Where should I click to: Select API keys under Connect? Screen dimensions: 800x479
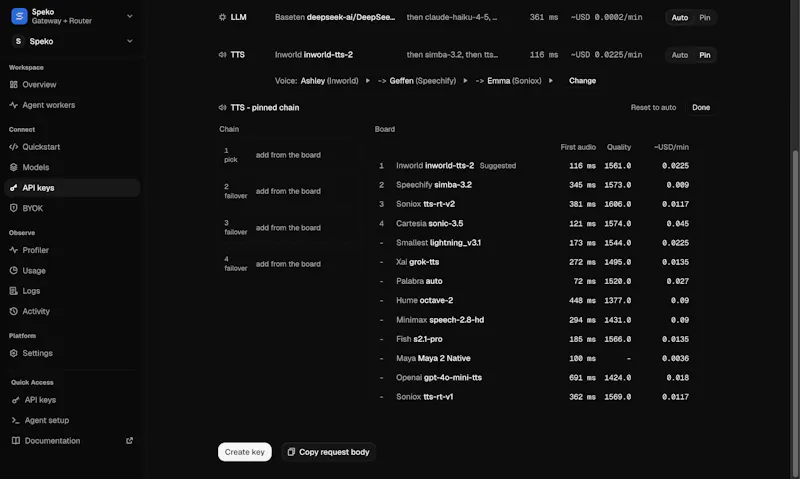tap(71, 188)
